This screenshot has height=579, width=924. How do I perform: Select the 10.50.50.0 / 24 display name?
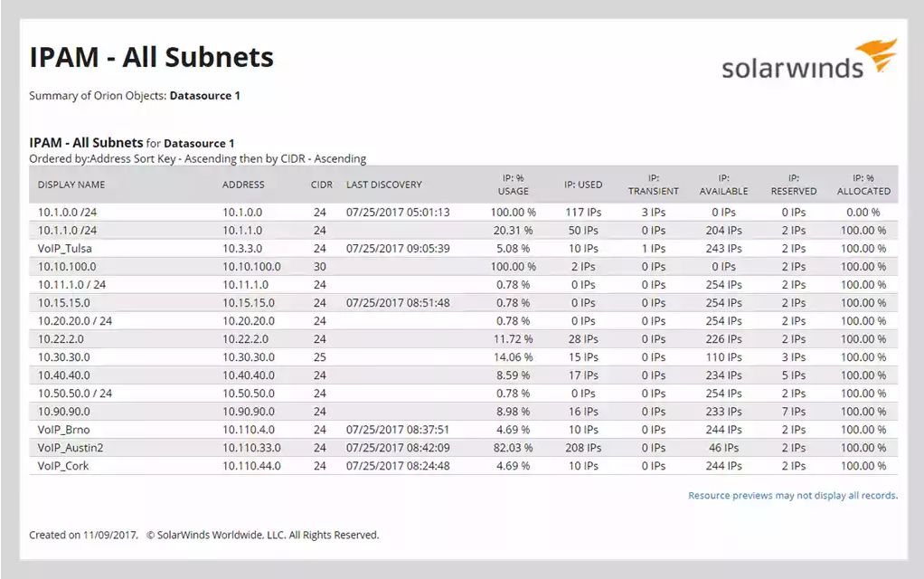(x=75, y=394)
